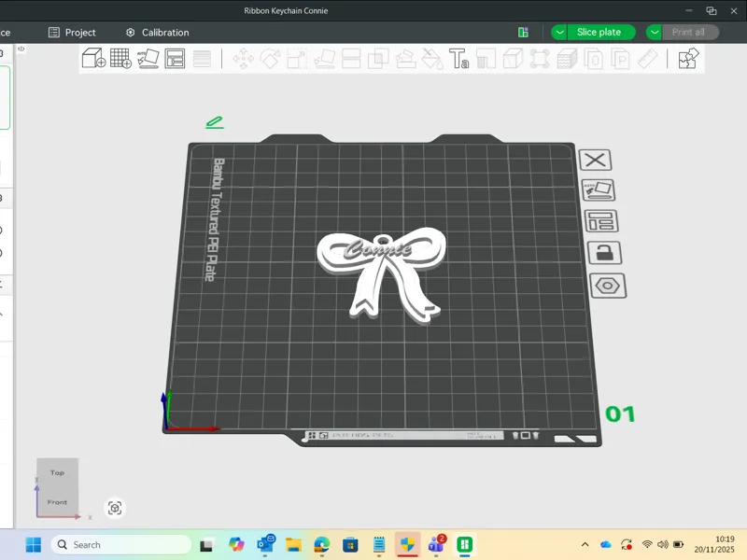747x560 pixels.
Task: Toggle the plate lock icon
Action: coord(604,253)
